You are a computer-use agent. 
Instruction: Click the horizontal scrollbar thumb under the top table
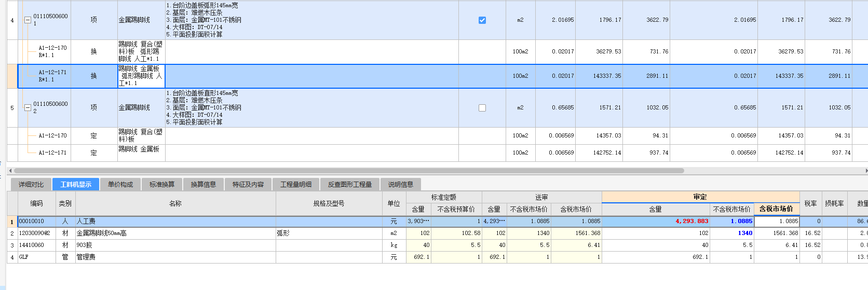click(x=349, y=170)
